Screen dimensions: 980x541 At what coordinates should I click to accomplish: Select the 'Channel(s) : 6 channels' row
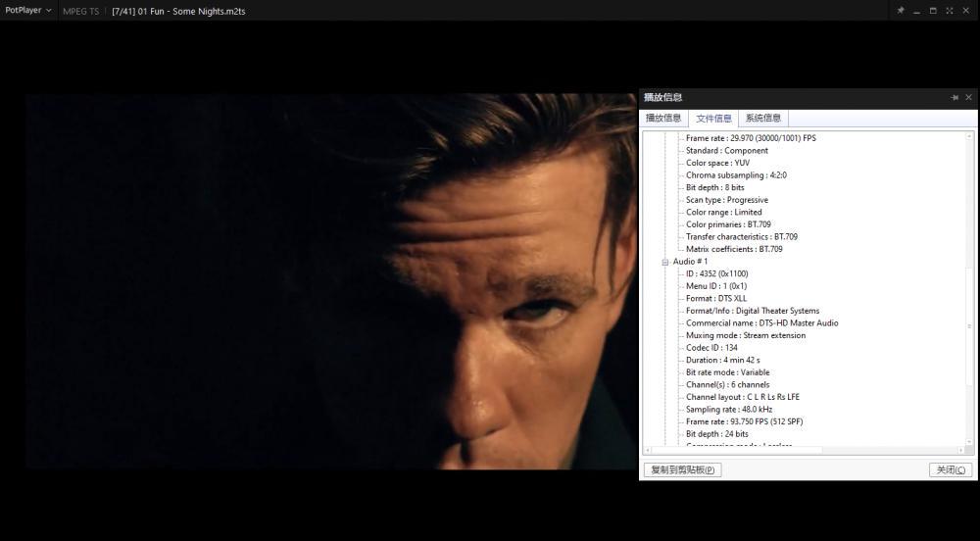[727, 385]
